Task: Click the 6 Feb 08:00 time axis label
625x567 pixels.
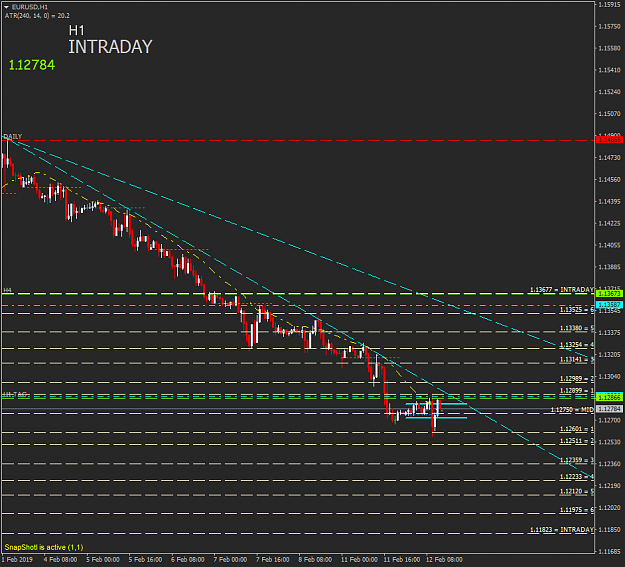Action: pyautogui.click(x=188, y=559)
